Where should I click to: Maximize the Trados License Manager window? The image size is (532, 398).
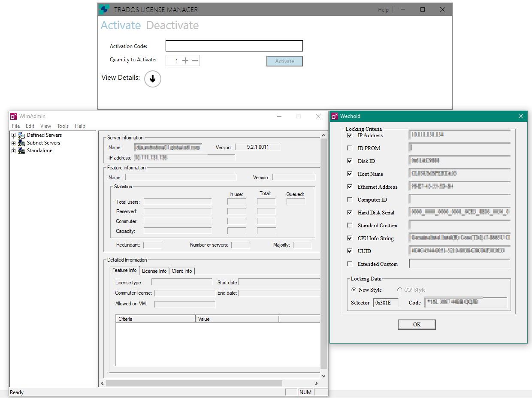pos(423,9)
